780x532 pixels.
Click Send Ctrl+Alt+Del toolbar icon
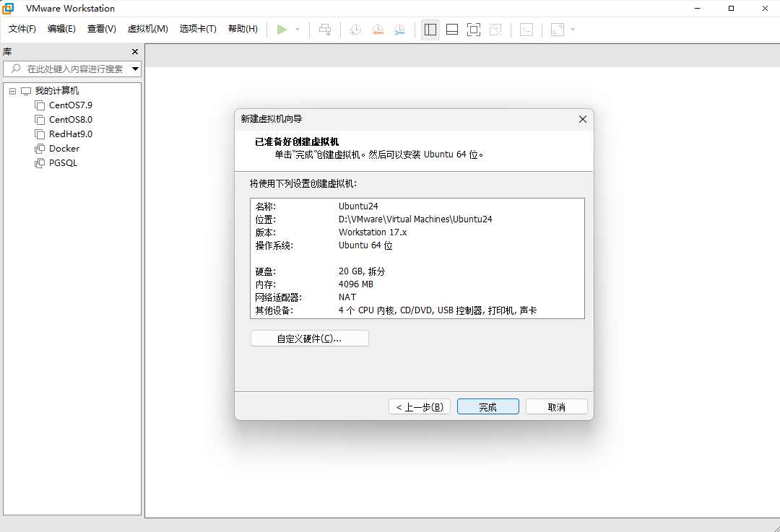coord(325,30)
